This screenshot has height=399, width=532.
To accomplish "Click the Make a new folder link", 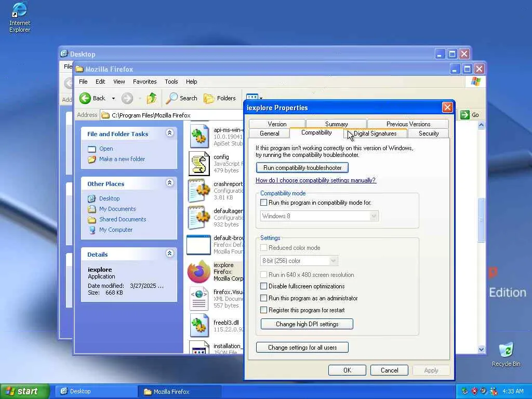I will point(122,159).
